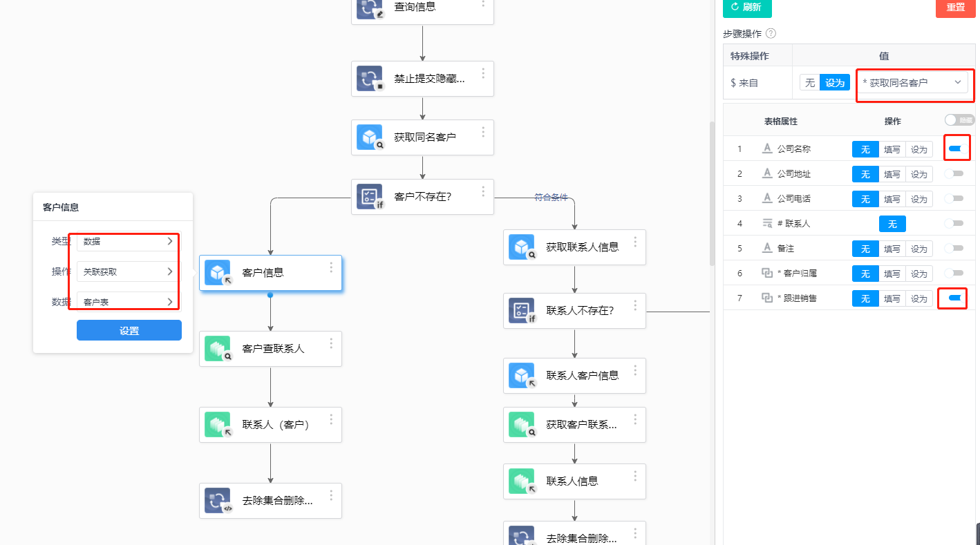
Task: Click the red 重置 button
Action: (955, 7)
